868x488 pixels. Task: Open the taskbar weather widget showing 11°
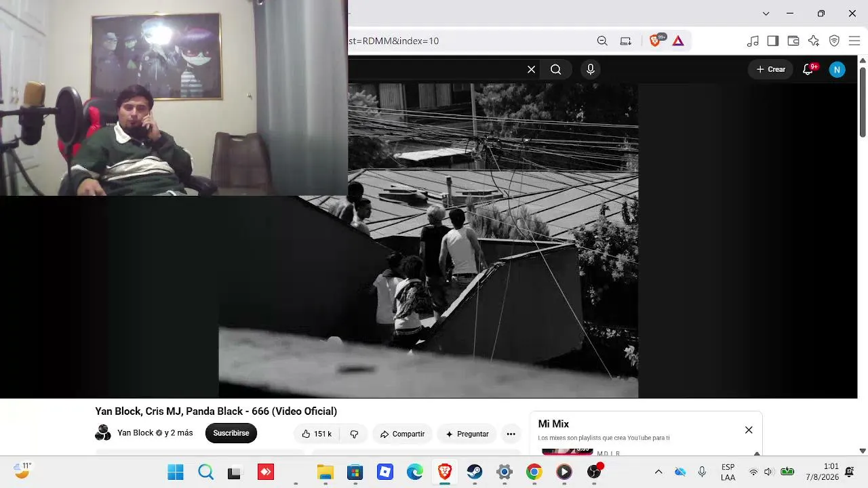click(23, 471)
